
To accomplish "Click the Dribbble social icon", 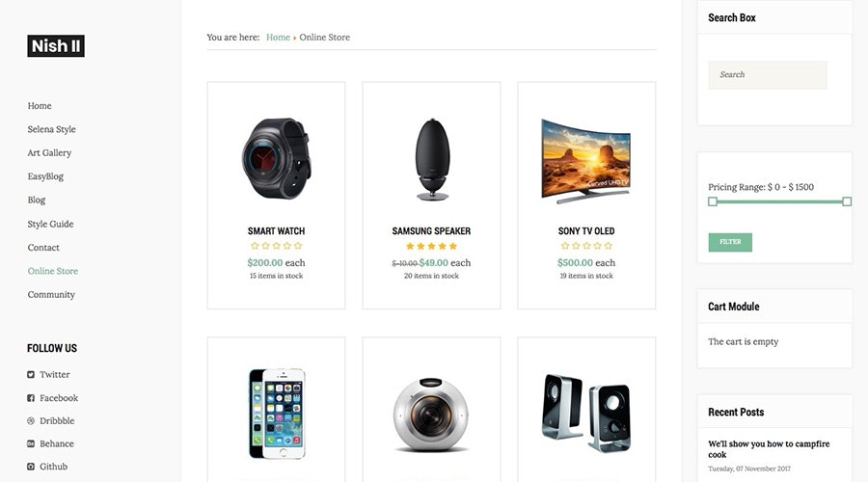I will (31, 420).
